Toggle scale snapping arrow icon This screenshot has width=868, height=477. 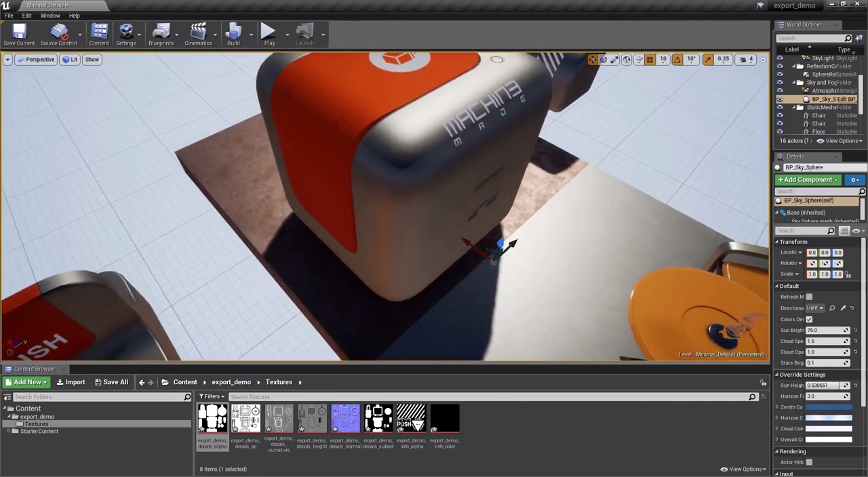(708, 60)
